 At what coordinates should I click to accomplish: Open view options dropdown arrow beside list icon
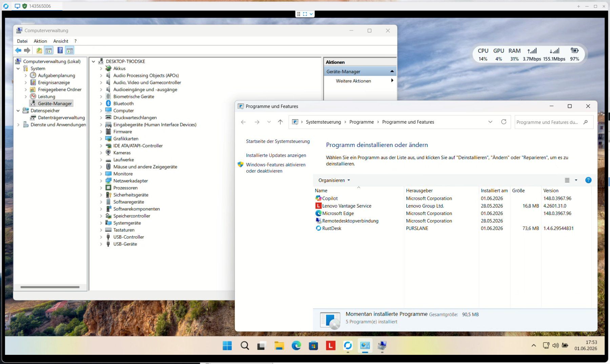click(x=576, y=180)
